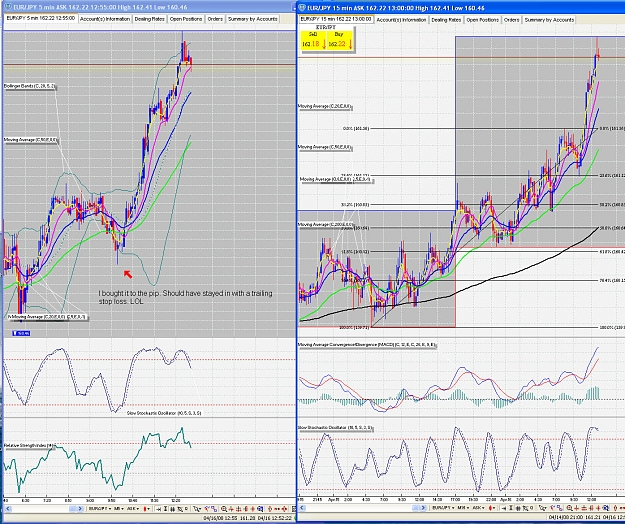Click 04/16/08 12:55 status bar date in 5 min window
The image size is (625, 524).
pyautogui.click(x=220, y=518)
